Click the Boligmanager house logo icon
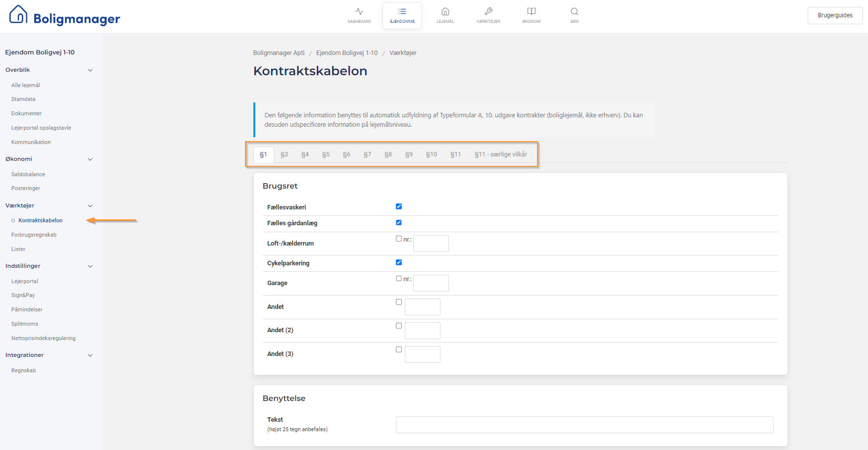Viewport: 868px width, 450px height. point(18,14)
